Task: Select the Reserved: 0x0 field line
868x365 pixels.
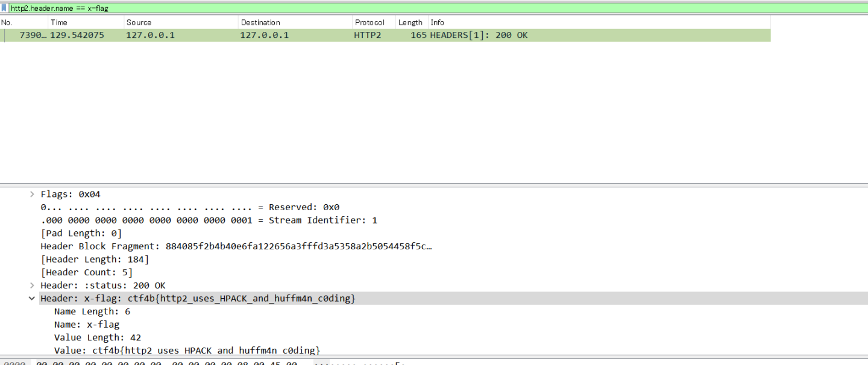Action: pyautogui.click(x=190, y=207)
